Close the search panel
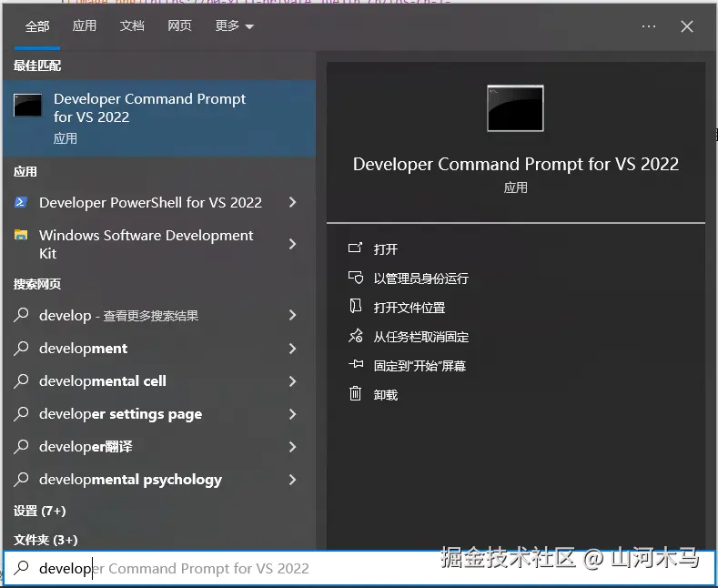The image size is (718, 588). click(687, 26)
